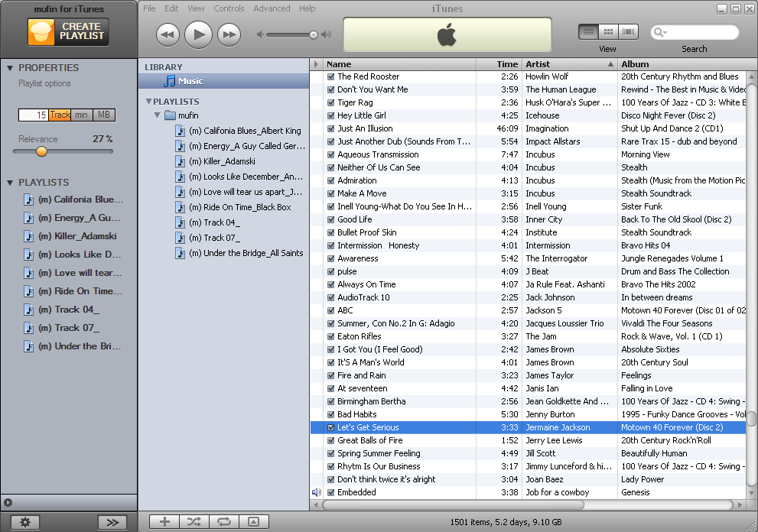Open the Edit menu
Image resolution: width=758 pixels, height=532 pixels.
pos(171,8)
